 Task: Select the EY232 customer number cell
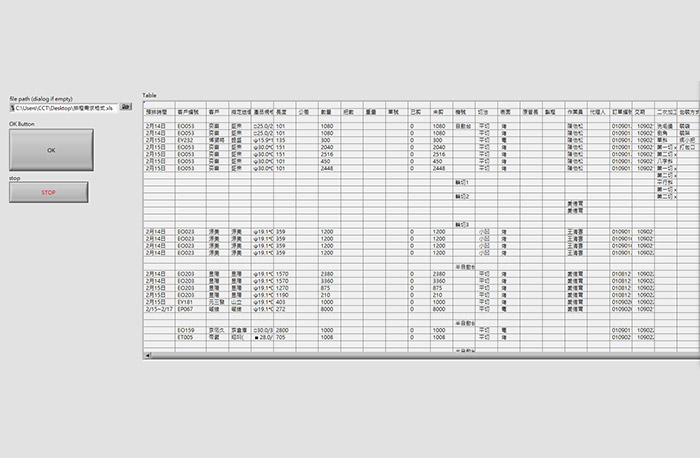pyautogui.click(x=187, y=140)
